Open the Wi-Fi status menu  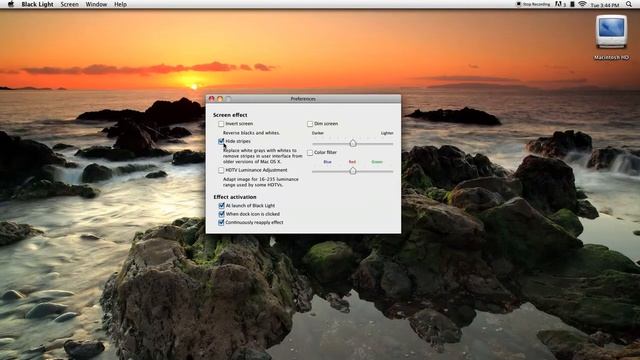click(582, 4)
